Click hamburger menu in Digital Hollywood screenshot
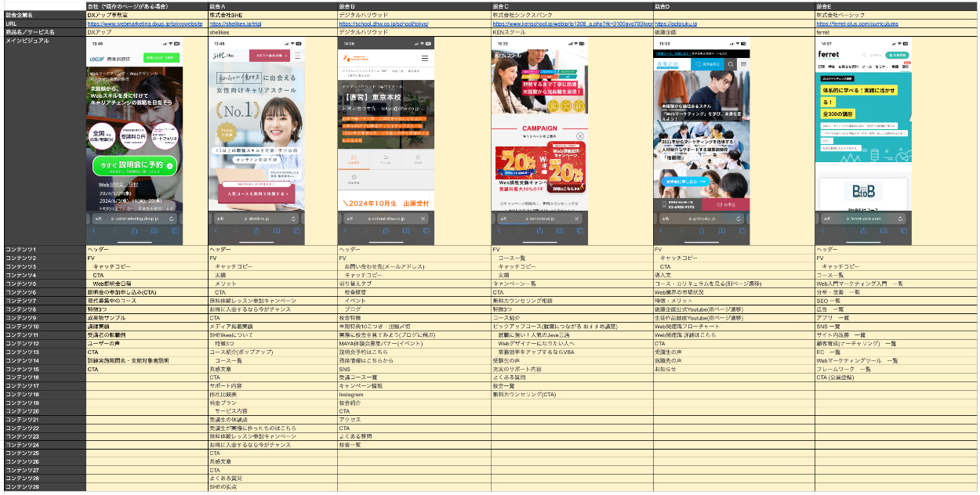The width and height of the screenshot is (980, 495). click(425, 58)
